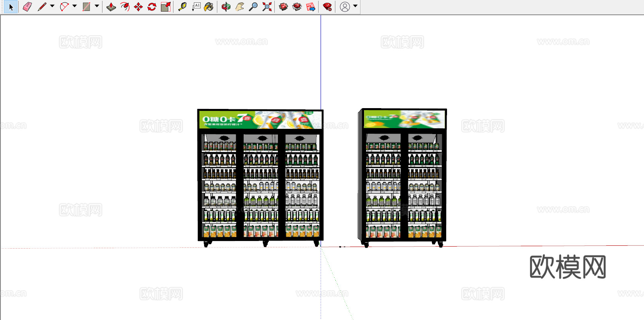Image resolution: width=644 pixels, height=320 pixels.
Task: Activate the Orbit tool
Action: [226, 7]
